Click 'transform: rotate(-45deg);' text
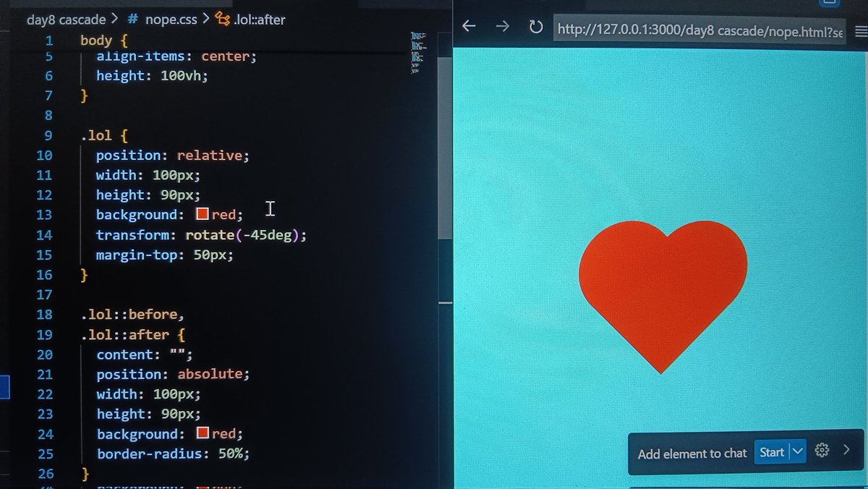 click(x=201, y=234)
